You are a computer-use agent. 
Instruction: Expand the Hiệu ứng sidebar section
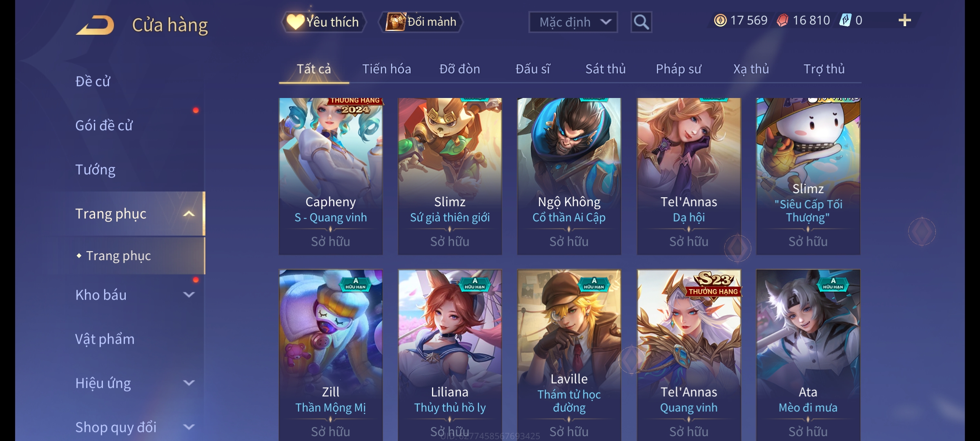pos(189,383)
